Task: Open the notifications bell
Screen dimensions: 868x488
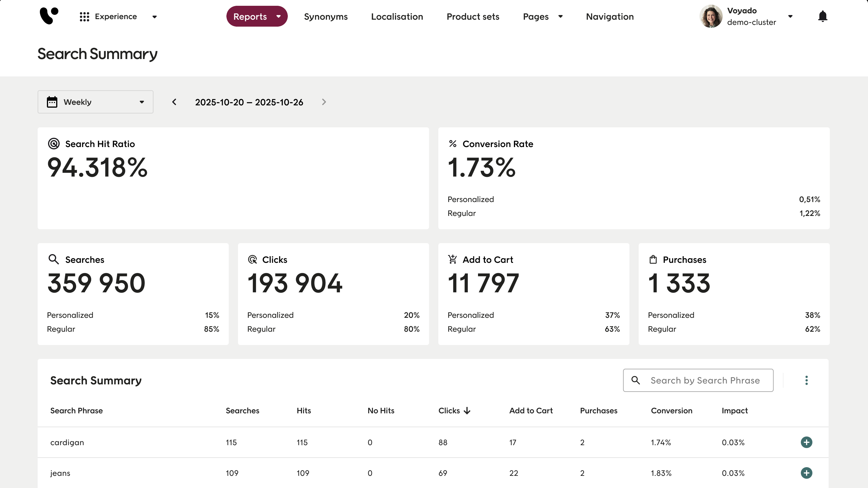Action: click(x=823, y=16)
